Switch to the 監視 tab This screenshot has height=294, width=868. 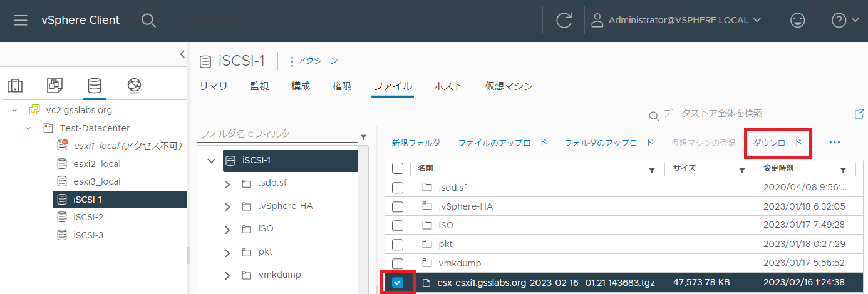(259, 86)
